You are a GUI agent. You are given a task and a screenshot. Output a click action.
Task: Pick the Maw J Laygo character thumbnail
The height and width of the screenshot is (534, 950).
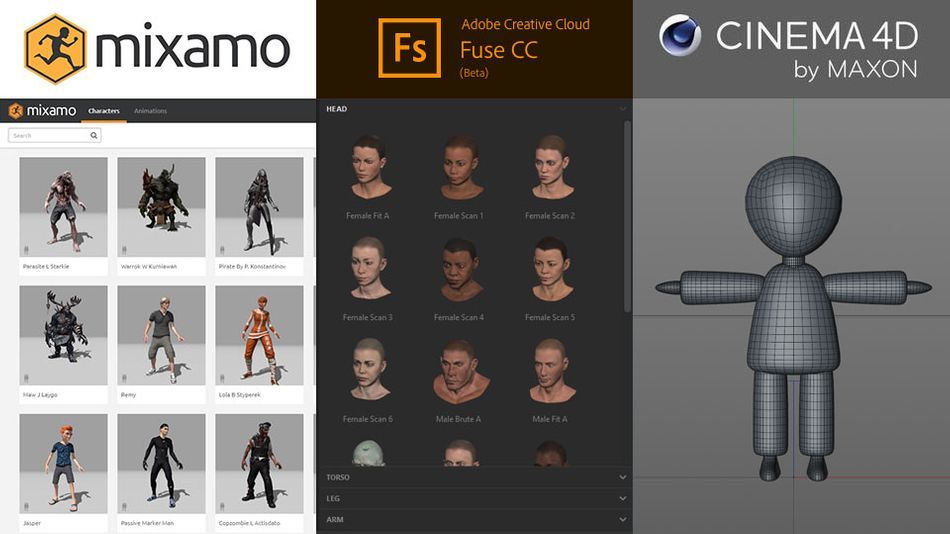click(x=64, y=335)
